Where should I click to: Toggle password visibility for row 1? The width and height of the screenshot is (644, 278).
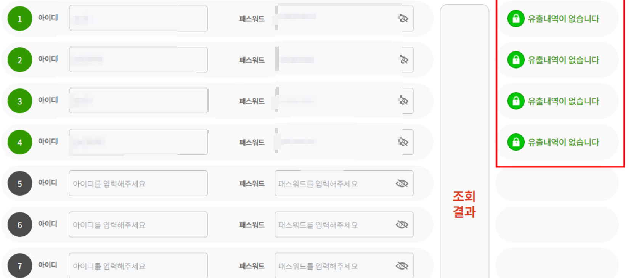coord(404,18)
